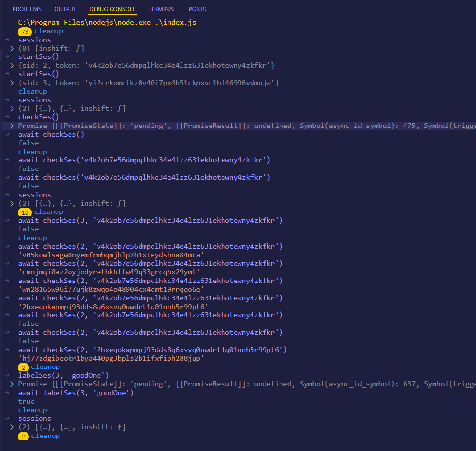Expand the object with sid: 2
This screenshot has height=451, width=476.
coord(12,66)
